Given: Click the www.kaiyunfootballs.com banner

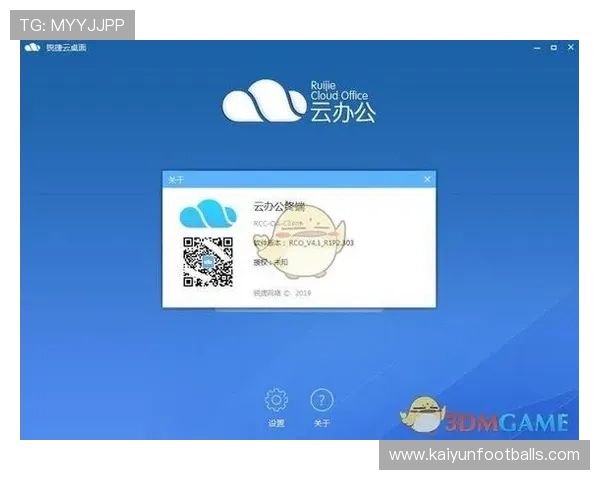Looking at the screenshot, I should point(484,455).
